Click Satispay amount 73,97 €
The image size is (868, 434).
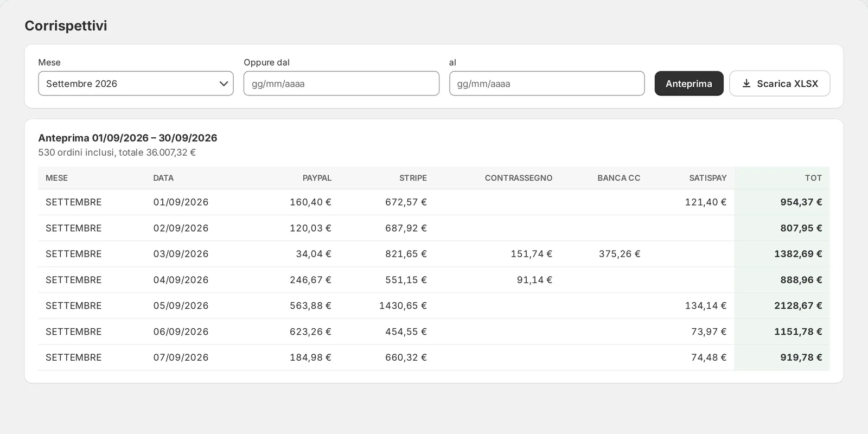[709, 332]
